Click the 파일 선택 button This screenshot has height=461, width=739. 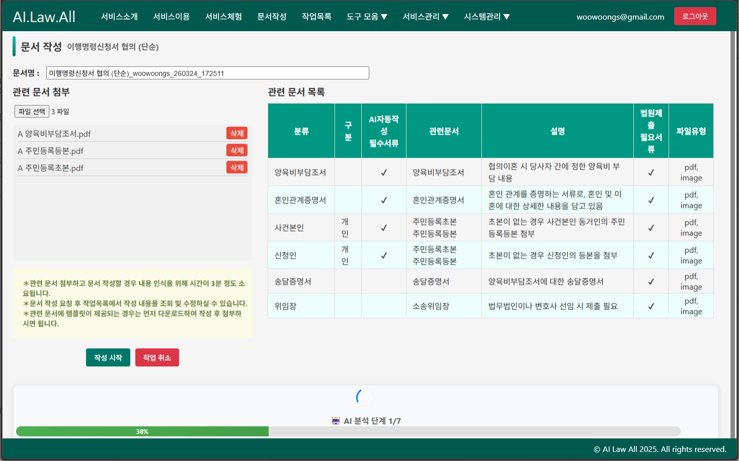(32, 111)
